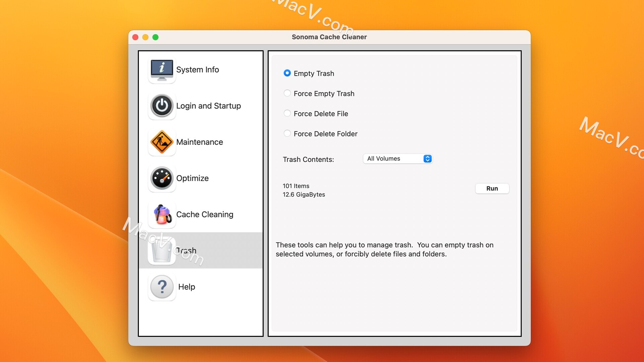This screenshot has height=362, width=644.
Task: Click the Trash Contents label
Action: click(x=308, y=160)
